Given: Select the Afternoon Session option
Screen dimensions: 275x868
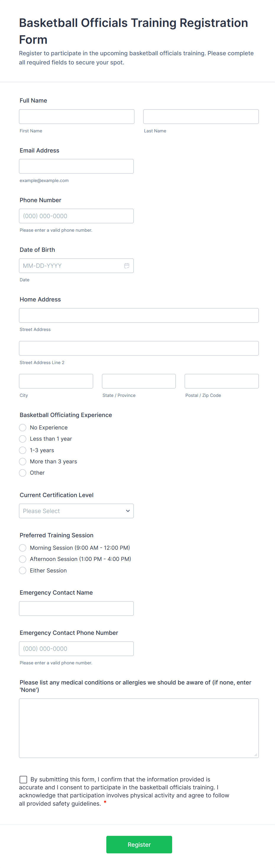Looking at the screenshot, I should (22, 559).
